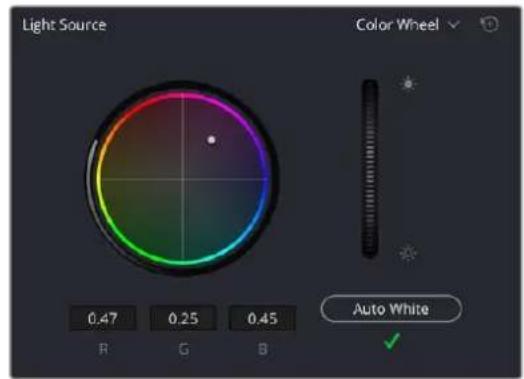524x379 pixels.
Task: Click the B value field showing 0.45
Action: (262, 318)
